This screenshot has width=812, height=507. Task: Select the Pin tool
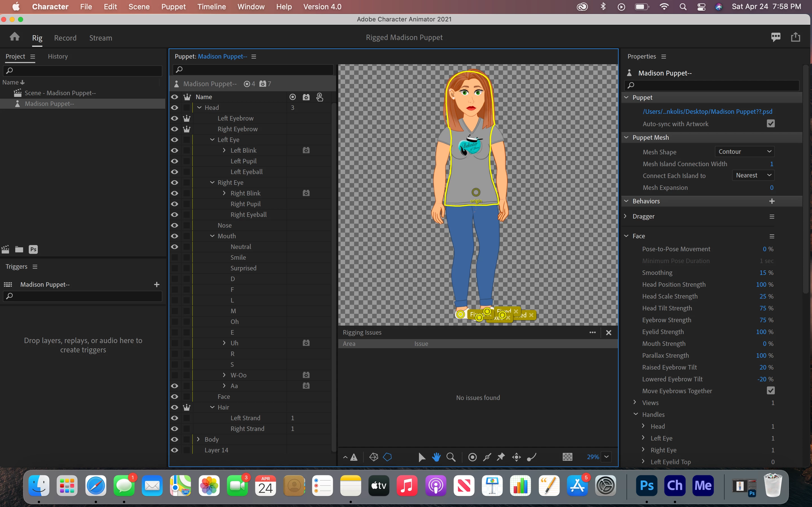coord(501,457)
